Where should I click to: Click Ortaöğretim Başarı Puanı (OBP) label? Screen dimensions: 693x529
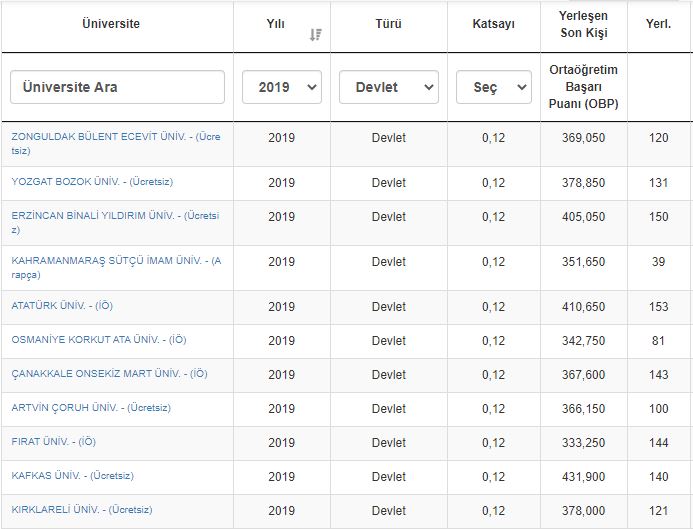tap(583, 87)
